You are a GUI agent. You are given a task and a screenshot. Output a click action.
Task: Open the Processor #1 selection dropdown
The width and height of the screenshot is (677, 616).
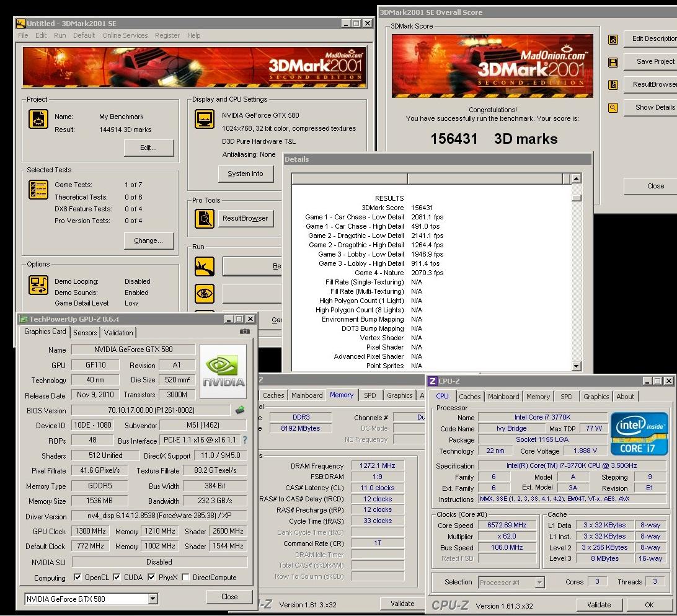pos(539,583)
